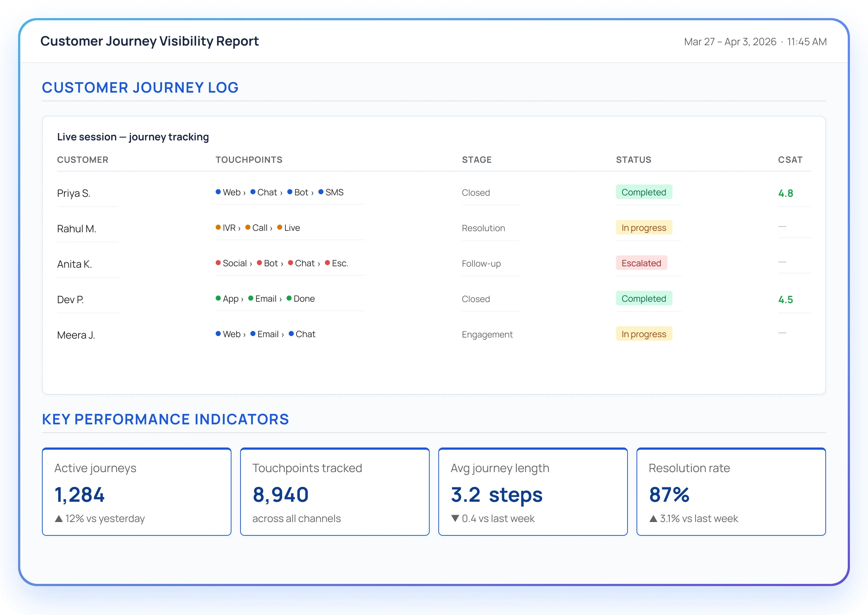Click the 4.8 CSAT score
The height and width of the screenshot is (615, 868).
pos(786,194)
